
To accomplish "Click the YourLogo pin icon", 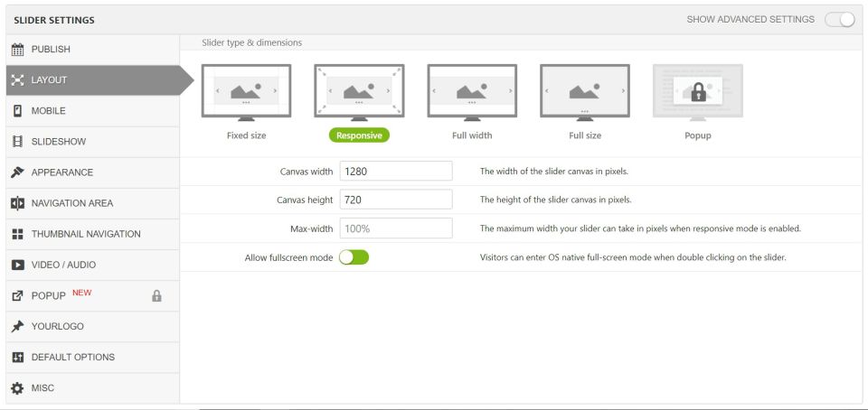I will pyautogui.click(x=17, y=326).
